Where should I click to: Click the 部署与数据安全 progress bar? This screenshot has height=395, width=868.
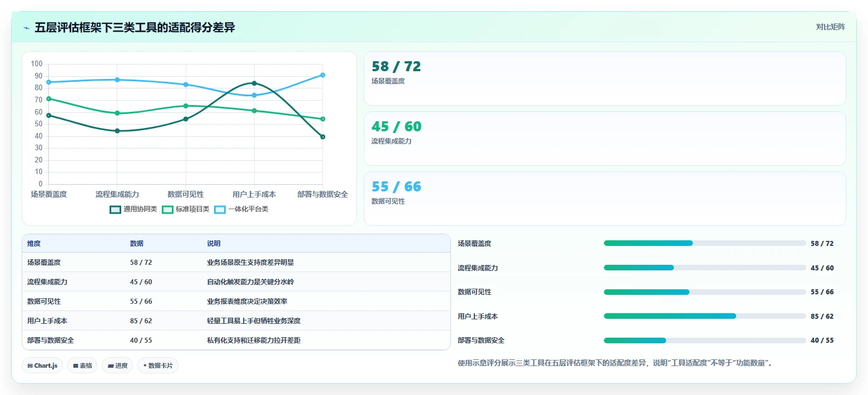pyautogui.click(x=705, y=340)
